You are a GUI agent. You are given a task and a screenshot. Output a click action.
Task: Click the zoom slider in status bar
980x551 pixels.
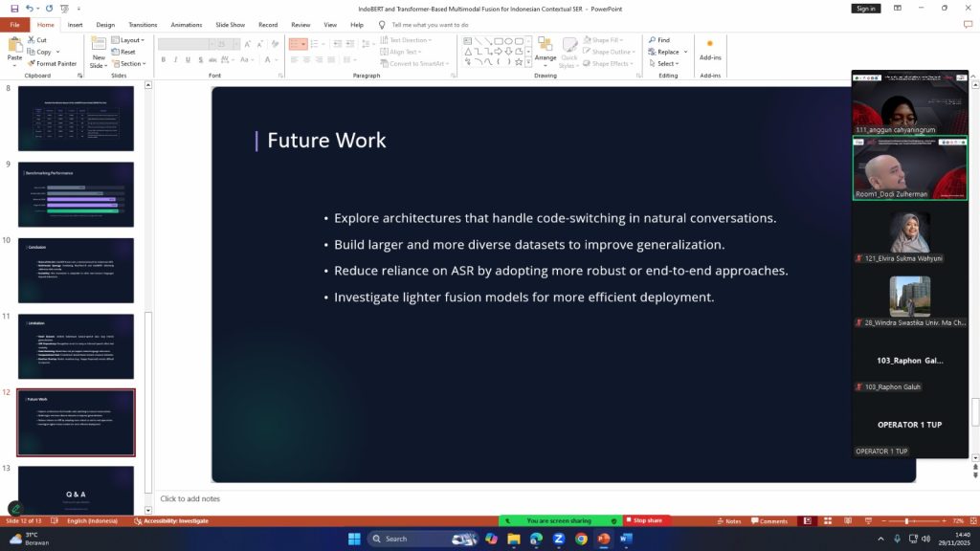906,521
